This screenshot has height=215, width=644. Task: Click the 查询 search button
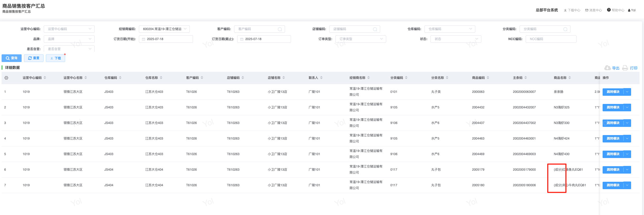[x=12, y=58]
